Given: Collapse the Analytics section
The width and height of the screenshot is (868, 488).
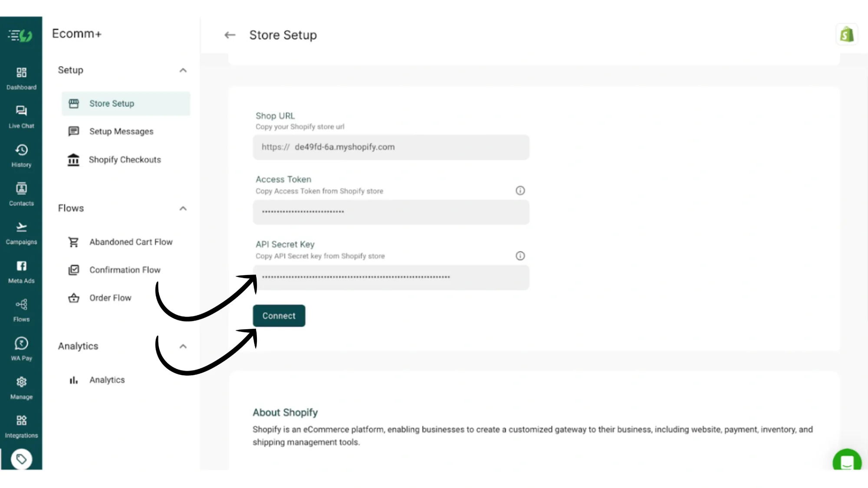Looking at the screenshot, I should (x=183, y=346).
